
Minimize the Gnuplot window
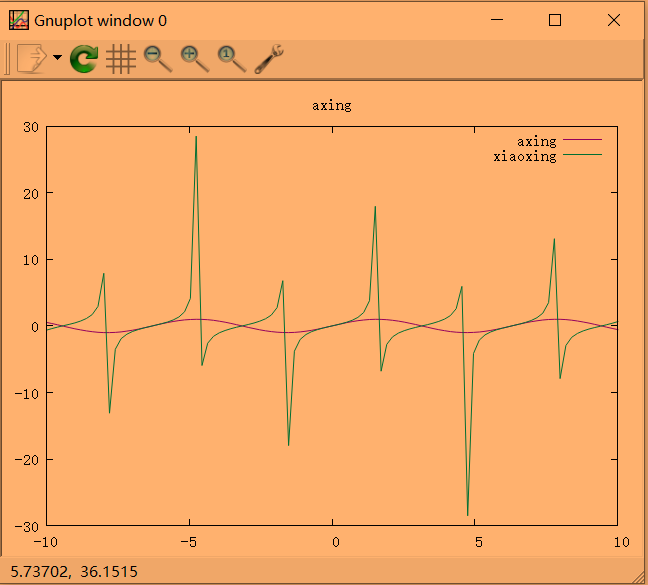pos(497,20)
